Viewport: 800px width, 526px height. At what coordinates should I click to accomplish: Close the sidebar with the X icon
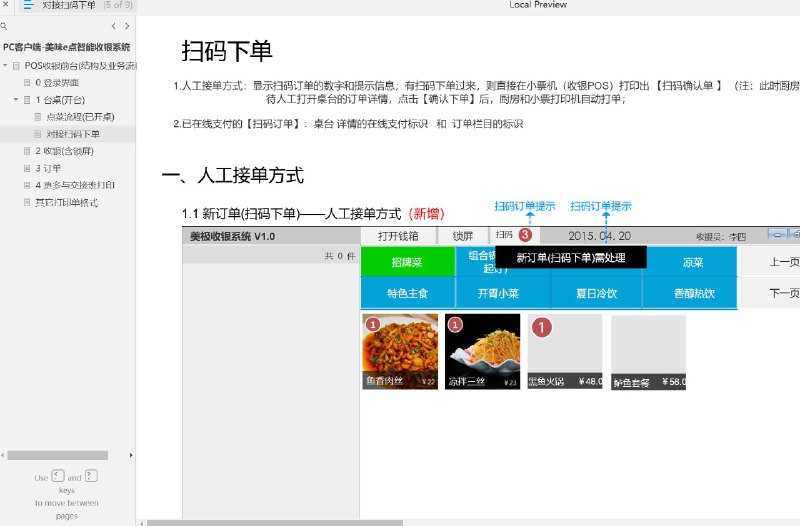point(6,4)
